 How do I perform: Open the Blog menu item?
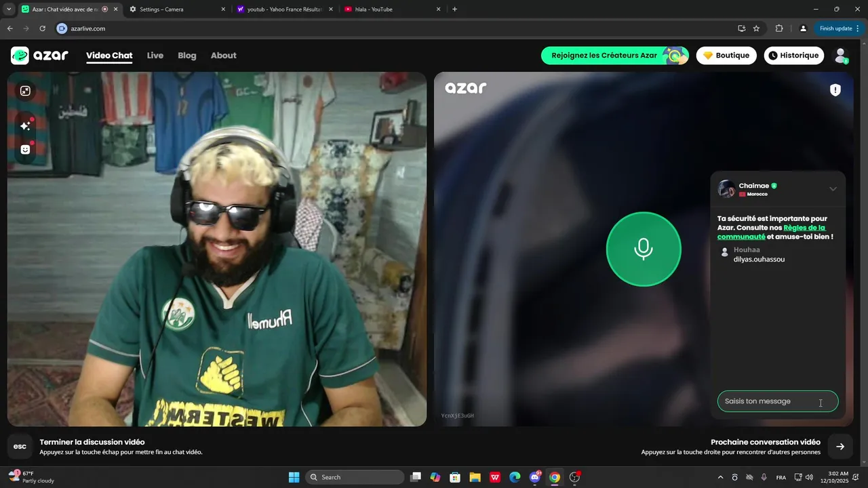(x=187, y=56)
